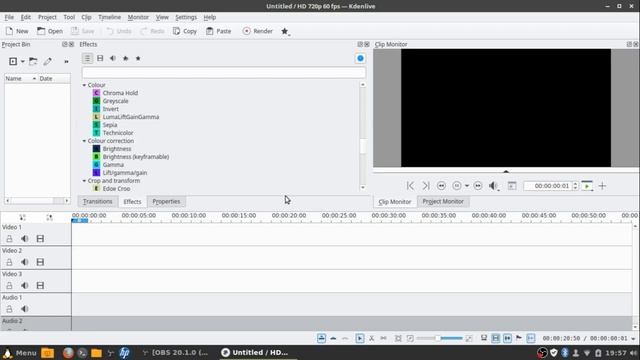Click the New project button
The image size is (640, 360).
[x=17, y=31]
